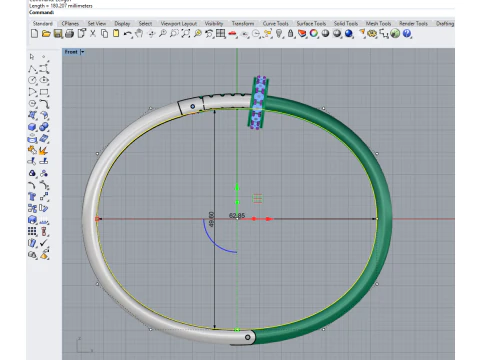The image size is (480, 360).
Task: Open the Surface Tools tab
Action: click(311, 24)
